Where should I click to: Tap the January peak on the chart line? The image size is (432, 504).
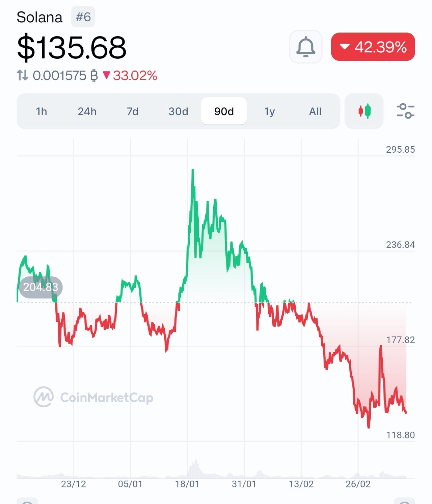(x=193, y=170)
